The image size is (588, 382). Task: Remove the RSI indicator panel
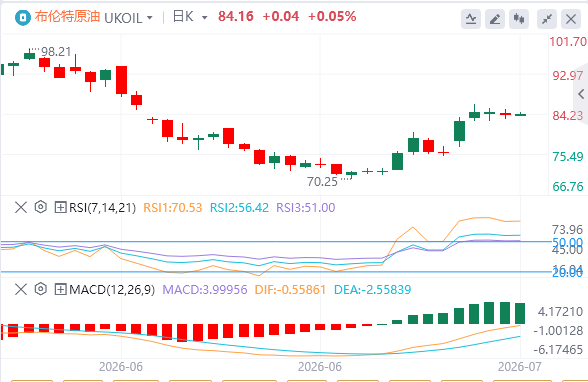(x=21, y=207)
